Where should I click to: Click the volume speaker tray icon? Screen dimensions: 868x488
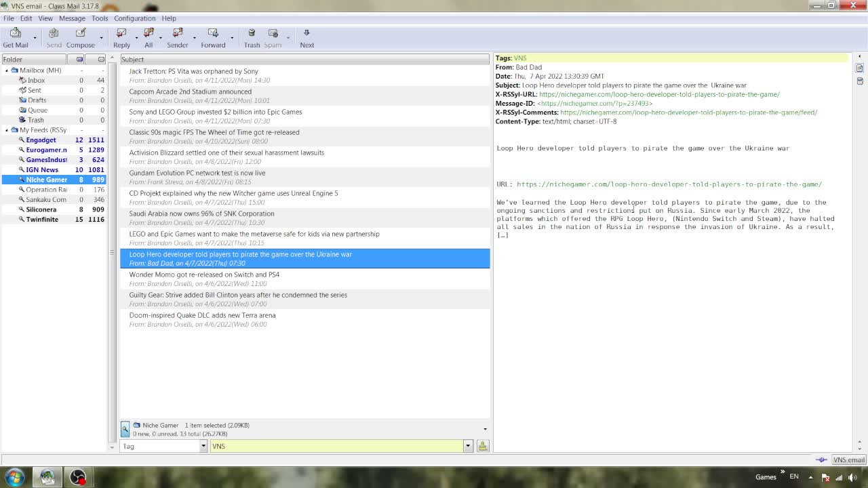pos(852,477)
